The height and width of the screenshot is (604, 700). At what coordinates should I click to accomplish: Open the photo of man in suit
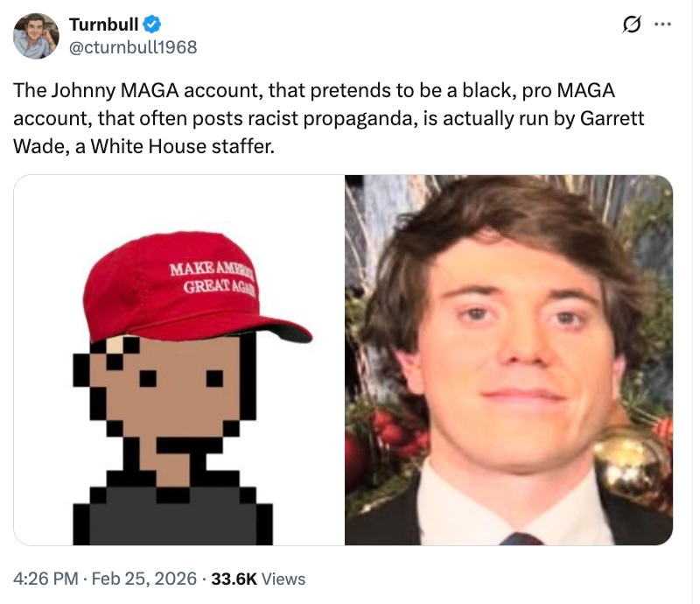(509, 360)
